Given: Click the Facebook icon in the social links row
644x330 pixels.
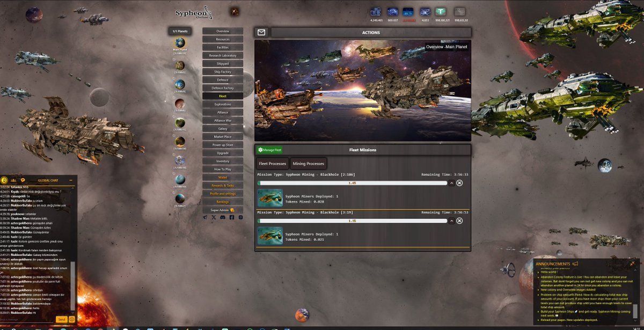Looking at the screenshot, I should click(232, 217).
